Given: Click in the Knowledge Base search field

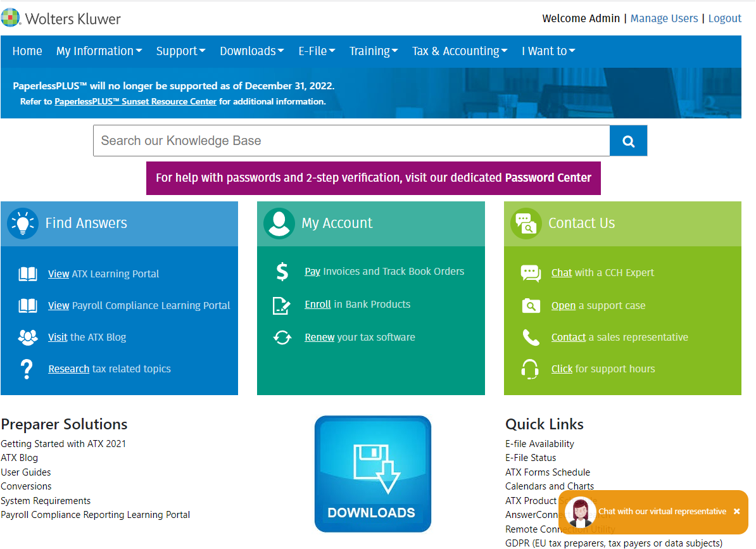Looking at the screenshot, I should pyautogui.click(x=351, y=141).
